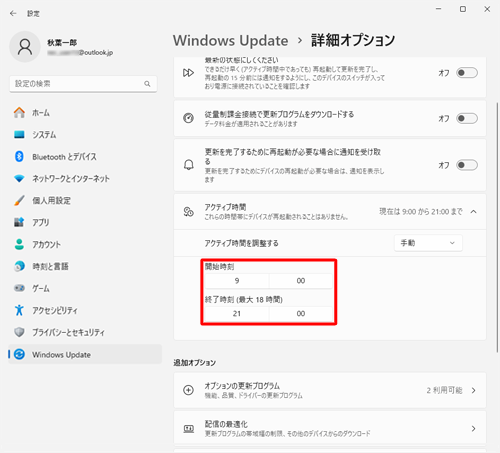
Task: Click the システム monitor icon
Action: [x=19, y=135]
